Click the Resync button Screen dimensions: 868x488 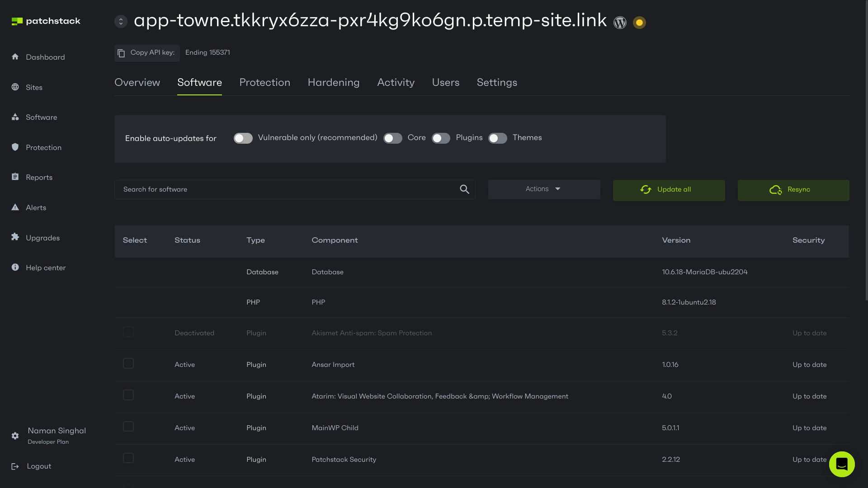point(793,190)
